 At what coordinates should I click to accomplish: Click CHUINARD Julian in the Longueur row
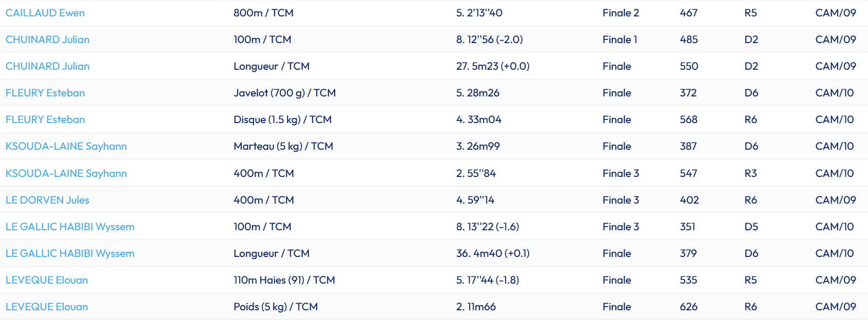pos(47,66)
